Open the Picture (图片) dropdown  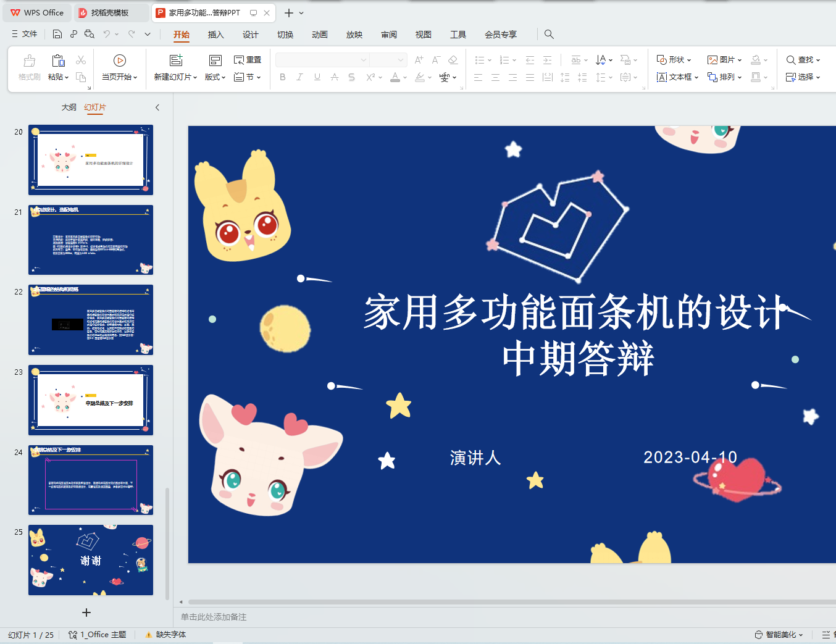pos(725,60)
